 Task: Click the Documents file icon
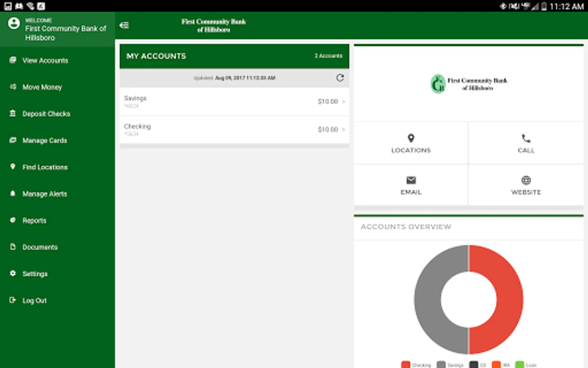(13, 247)
